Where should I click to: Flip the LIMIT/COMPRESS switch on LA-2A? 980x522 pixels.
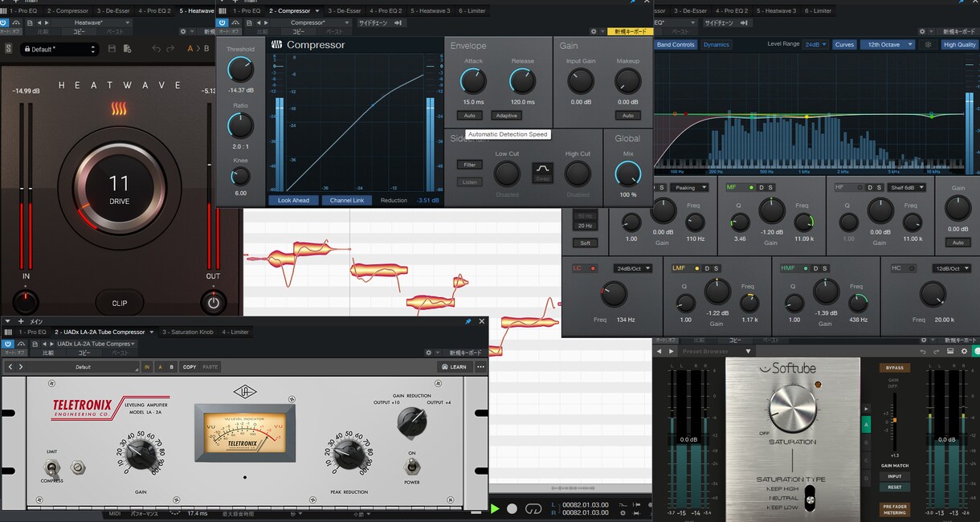[x=52, y=467]
